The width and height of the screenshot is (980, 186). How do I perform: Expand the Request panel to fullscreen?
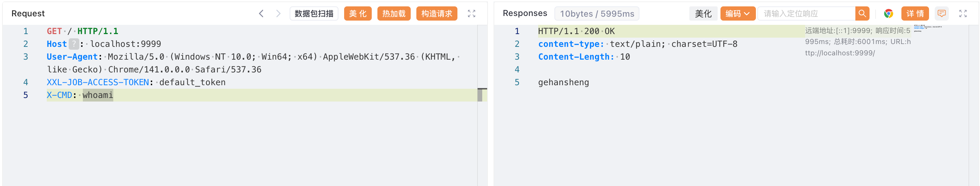(471, 14)
